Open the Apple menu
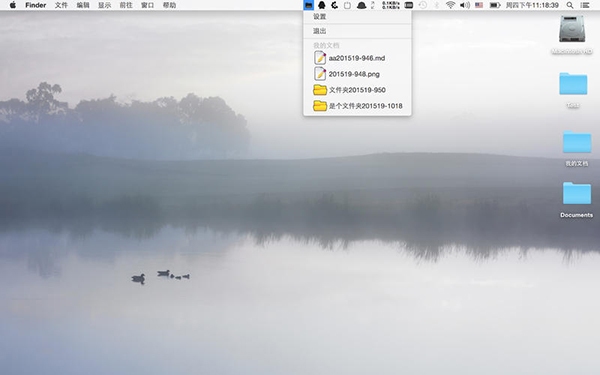Image resolution: width=600 pixels, height=375 pixels. tap(13, 5)
